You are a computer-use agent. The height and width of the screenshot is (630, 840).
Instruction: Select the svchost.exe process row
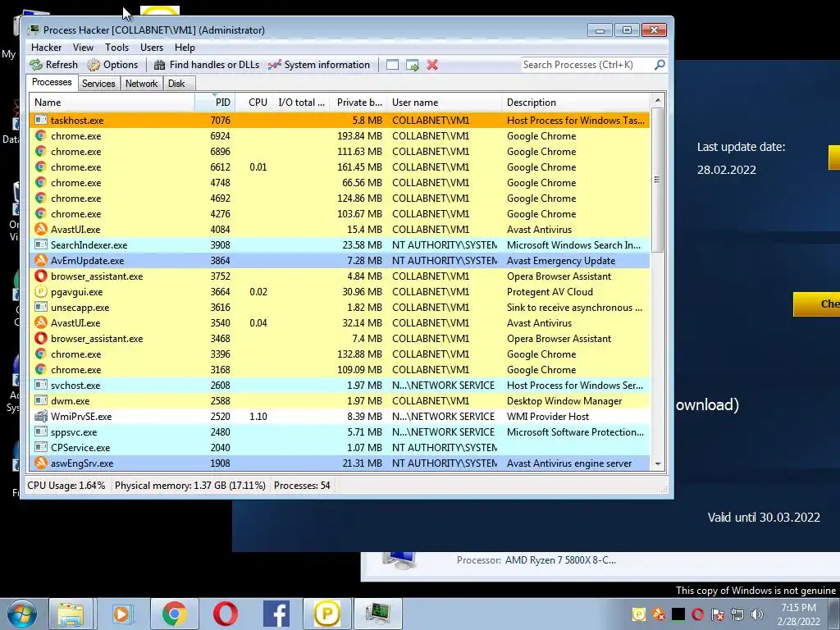(x=340, y=386)
